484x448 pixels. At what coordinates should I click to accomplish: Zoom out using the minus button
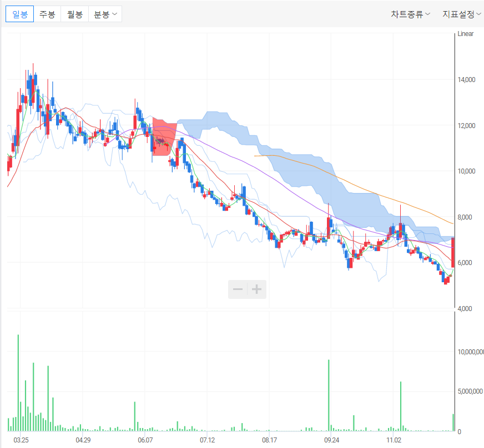point(238,289)
